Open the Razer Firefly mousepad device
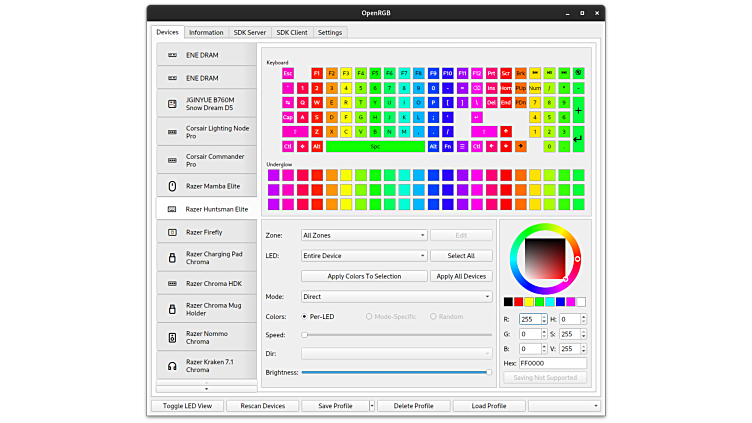Viewport: 752px width, 423px height. [x=206, y=232]
